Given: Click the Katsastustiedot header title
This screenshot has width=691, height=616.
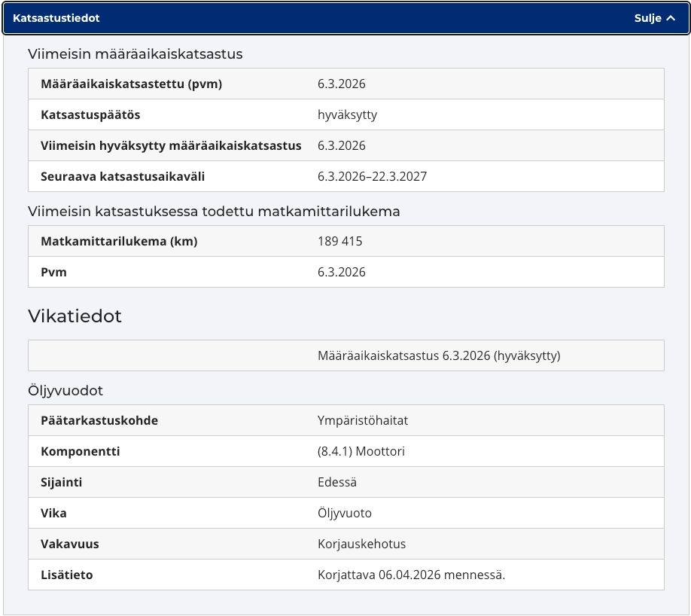Looking at the screenshot, I should (56, 18).
